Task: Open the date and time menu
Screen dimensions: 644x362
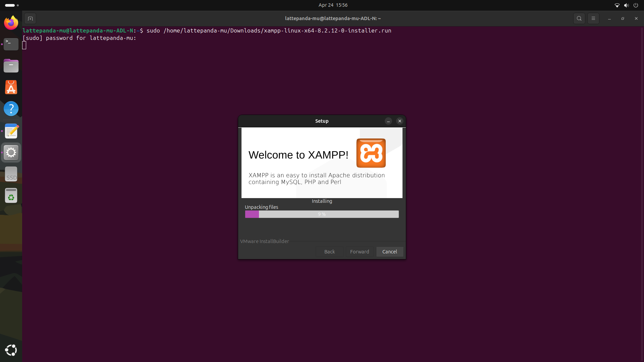Action: click(x=333, y=5)
